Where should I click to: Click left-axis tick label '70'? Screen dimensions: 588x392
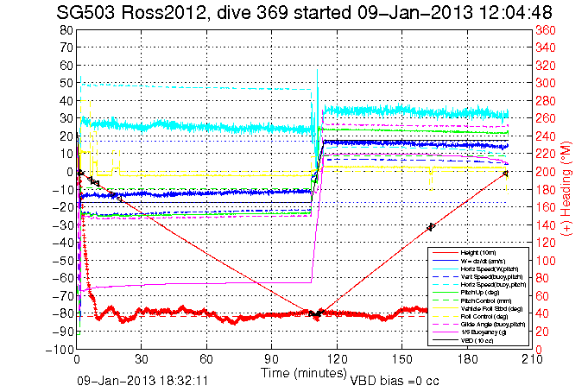(66, 47)
